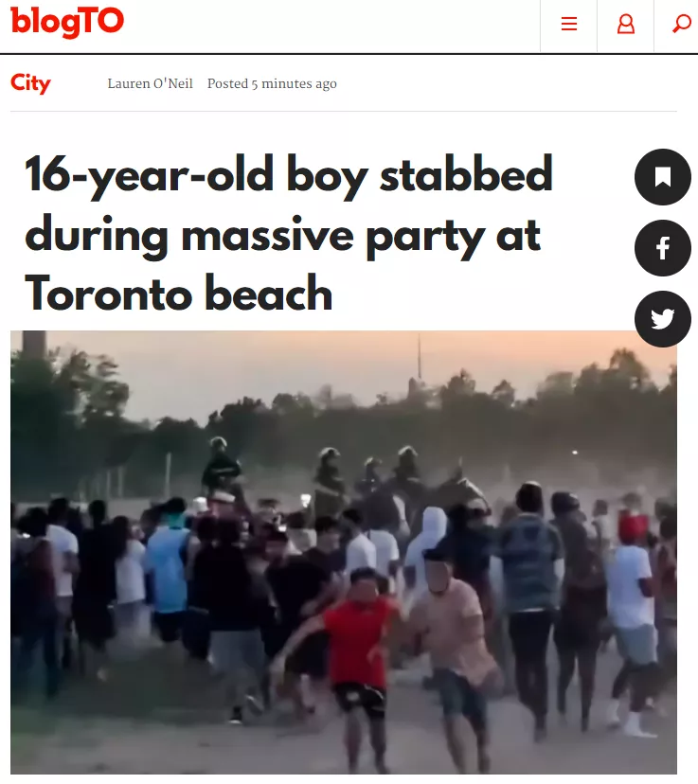
Task: Click the 'Posted 5 minutes ago' timestamp
Action: click(x=272, y=83)
